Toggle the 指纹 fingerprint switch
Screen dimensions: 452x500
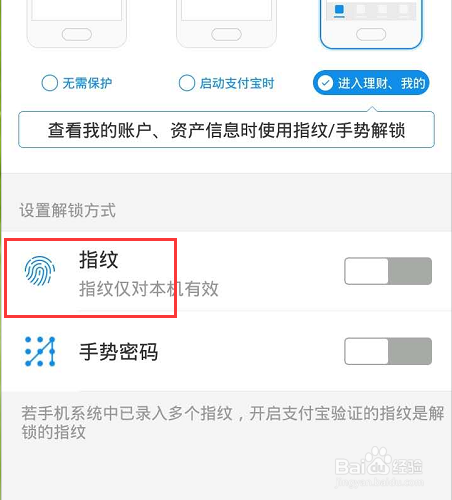point(388,271)
